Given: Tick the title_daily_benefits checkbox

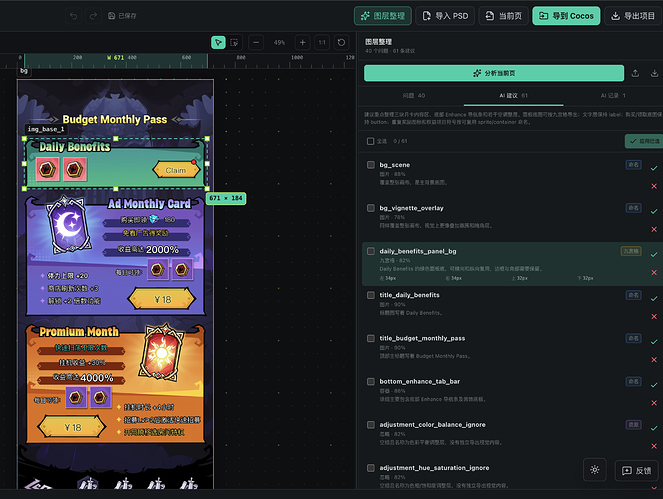Looking at the screenshot, I should [371, 295].
